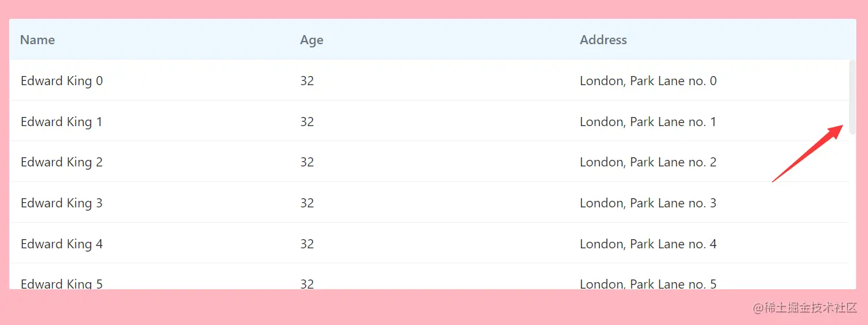The image size is (868, 325).
Task: Select the Edward King 3 name cell
Action: point(62,203)
